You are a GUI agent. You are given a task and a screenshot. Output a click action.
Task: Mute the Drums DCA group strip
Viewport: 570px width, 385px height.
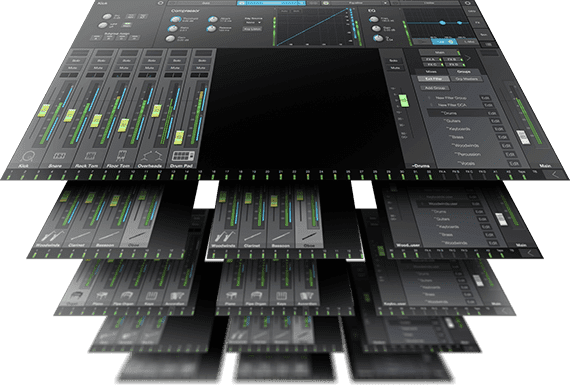coord(395,68)
